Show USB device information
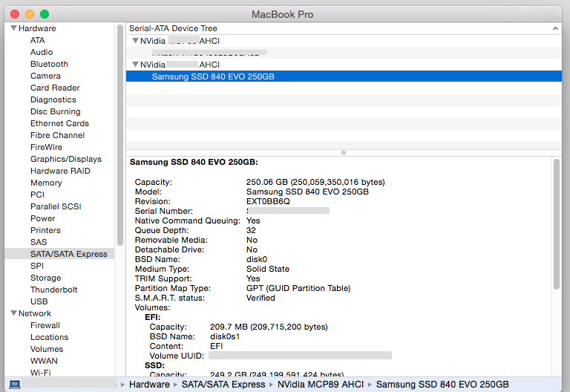 39,301
